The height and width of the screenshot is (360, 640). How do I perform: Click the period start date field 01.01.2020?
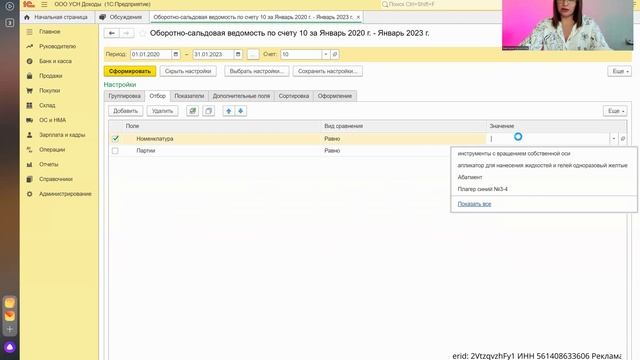(151, 54)
